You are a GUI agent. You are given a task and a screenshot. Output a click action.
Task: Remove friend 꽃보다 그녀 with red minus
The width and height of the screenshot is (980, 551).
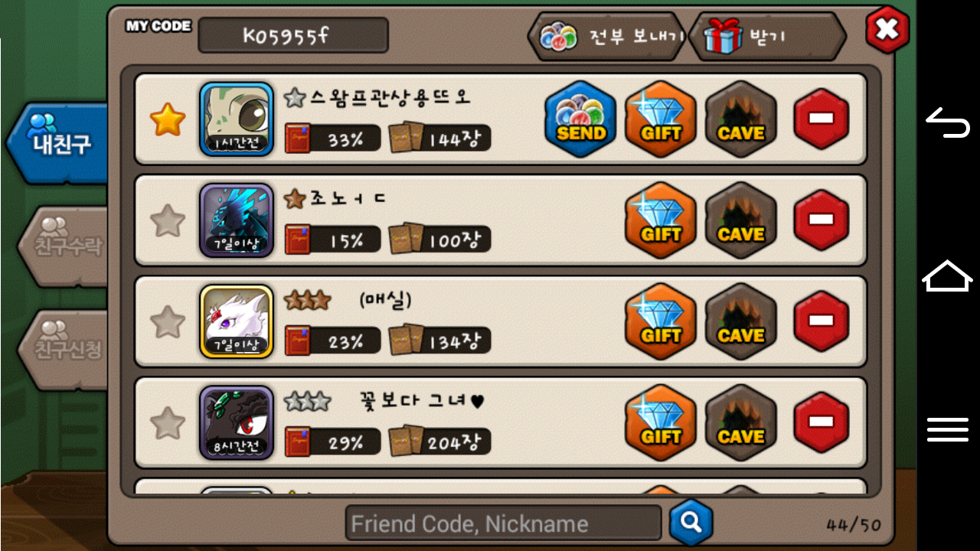click(821, 422)
